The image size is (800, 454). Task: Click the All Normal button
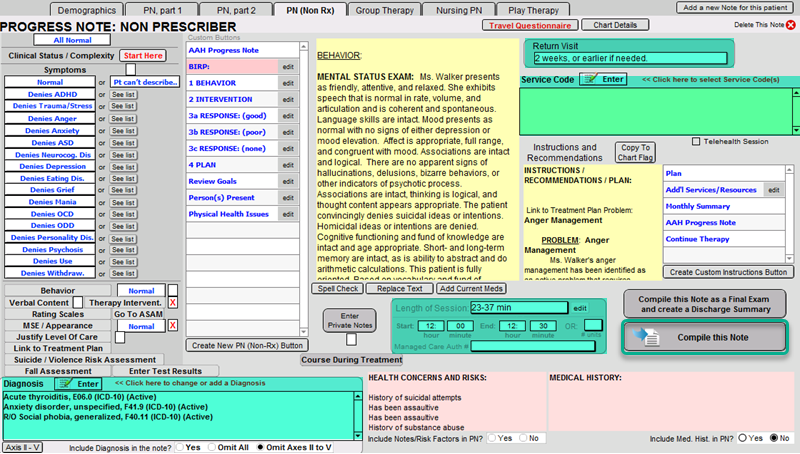point(72,40)
